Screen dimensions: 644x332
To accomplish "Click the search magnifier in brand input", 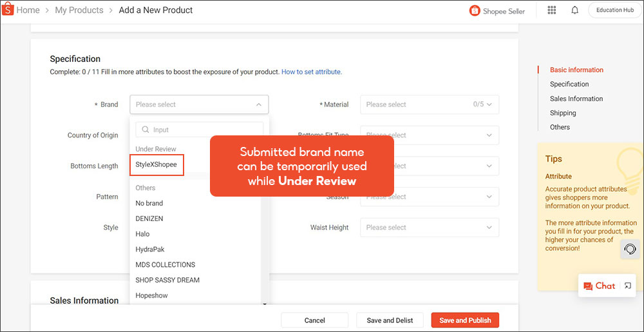I will point(145,130).
